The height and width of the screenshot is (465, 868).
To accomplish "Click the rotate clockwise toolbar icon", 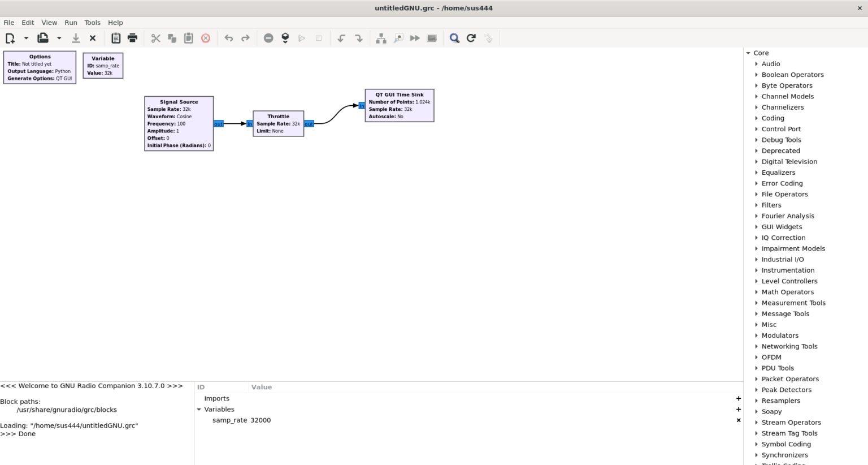I will click(358, 38).
